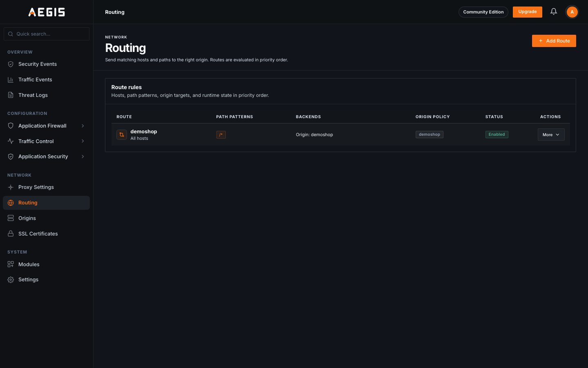
Task: Open the Modules page link
Action: 46,265
